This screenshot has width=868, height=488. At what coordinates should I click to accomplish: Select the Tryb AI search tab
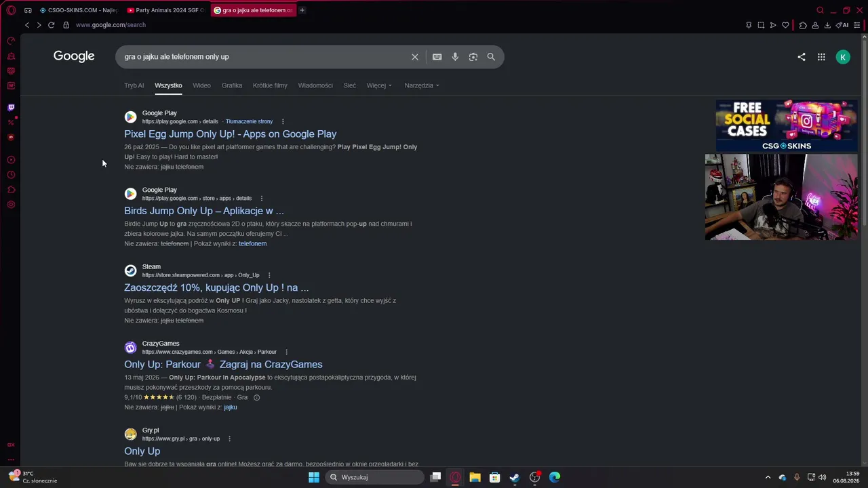pos(134,85)
